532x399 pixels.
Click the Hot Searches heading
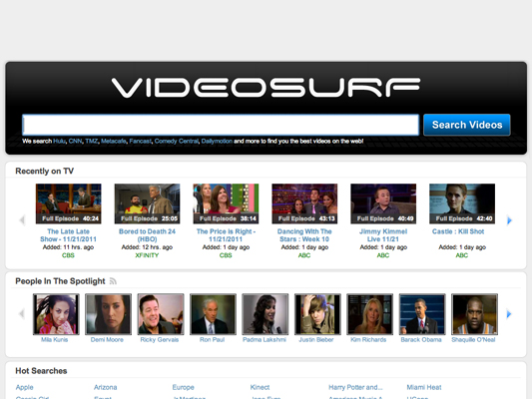click(41, 371)
